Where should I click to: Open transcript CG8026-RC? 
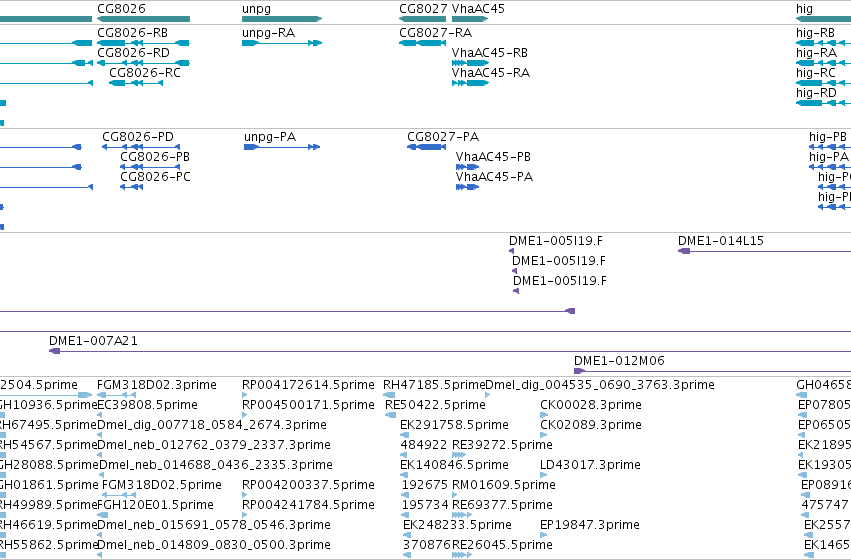pyautogui.click(x=145, y=73)
